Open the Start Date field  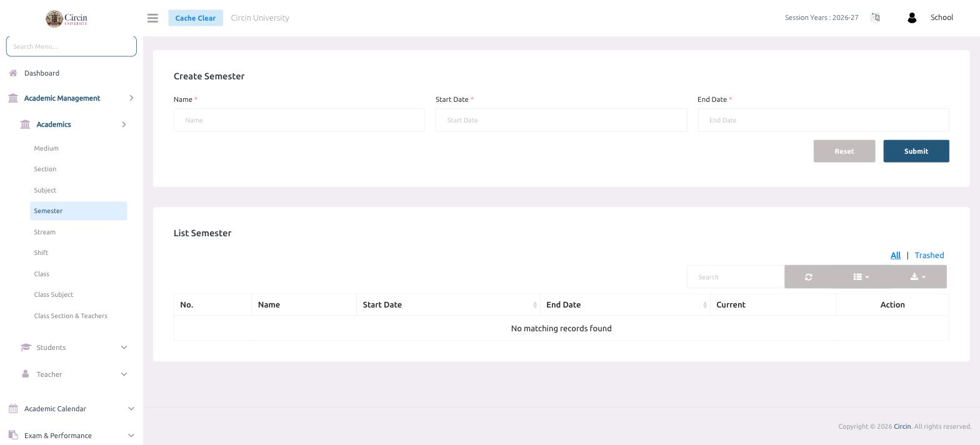point(561,120)
